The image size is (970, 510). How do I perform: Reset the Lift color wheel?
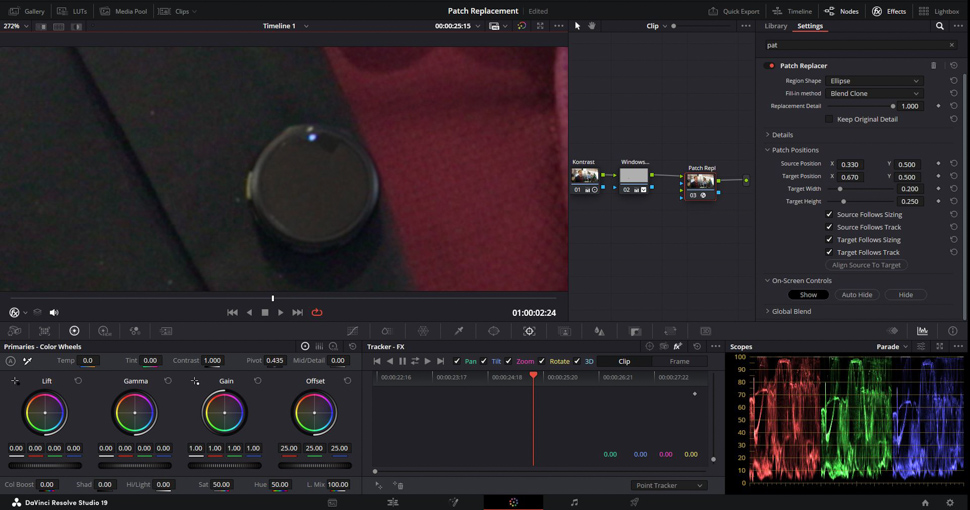tap(78, 381)
